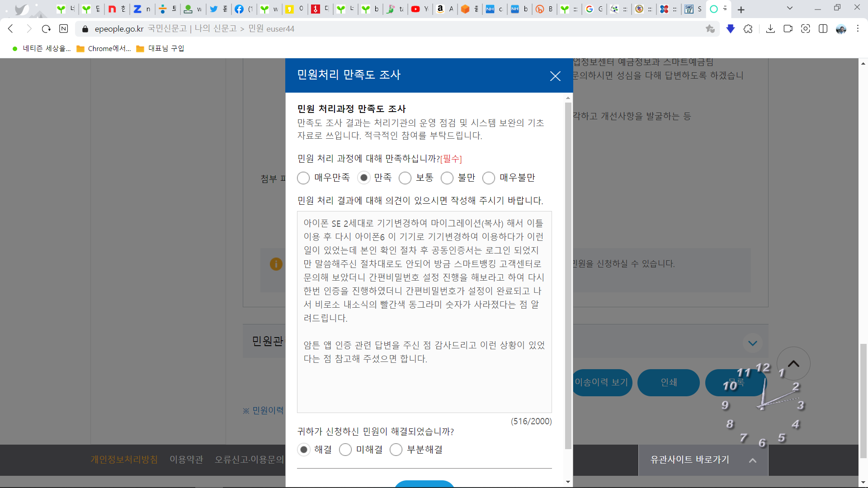The height and width of the screenshot is (488, 868).
Task: Select the 해결 radio option
Action: point(303,450)
